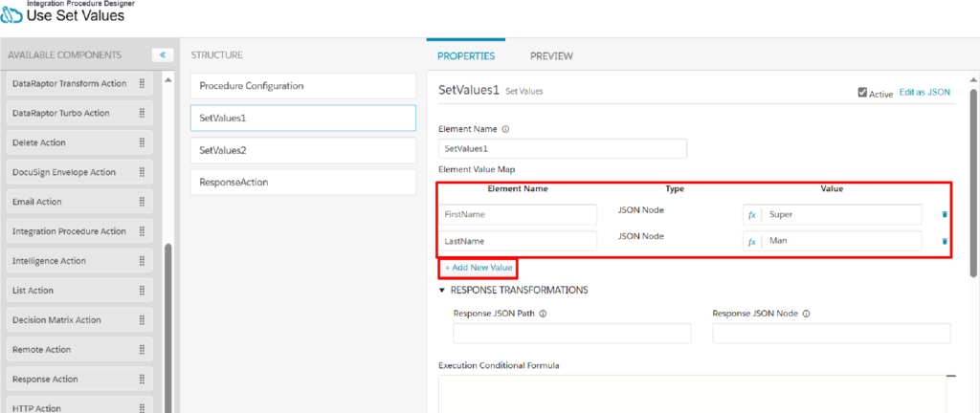Click + Add New Value link

click(479, 268)
